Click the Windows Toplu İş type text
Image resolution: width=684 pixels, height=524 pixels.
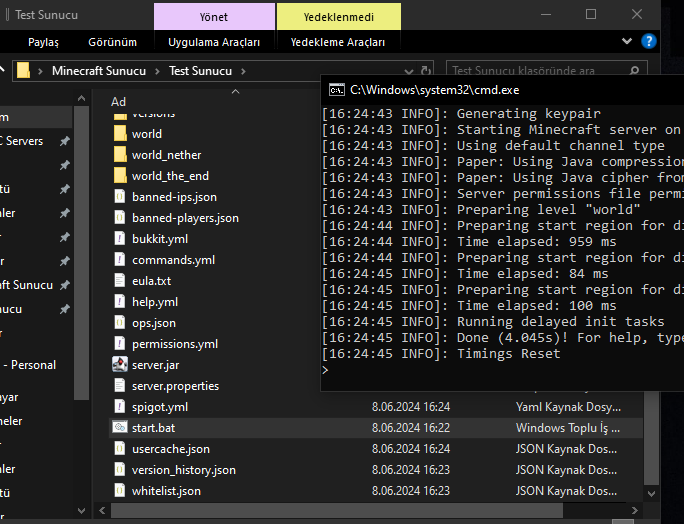[x=568, y=428]
